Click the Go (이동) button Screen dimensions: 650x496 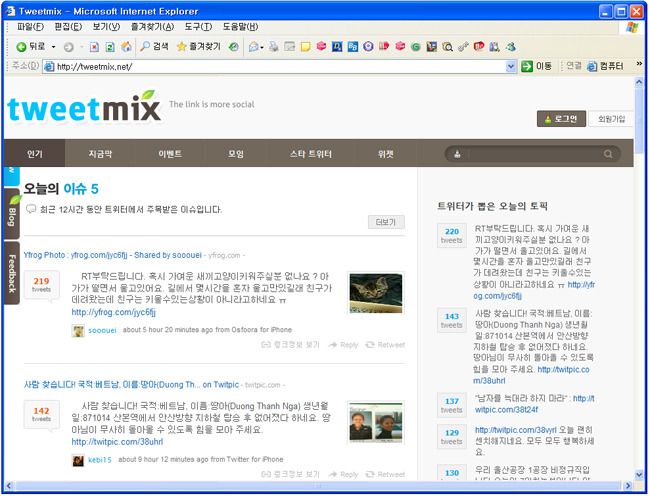[536, 66]
